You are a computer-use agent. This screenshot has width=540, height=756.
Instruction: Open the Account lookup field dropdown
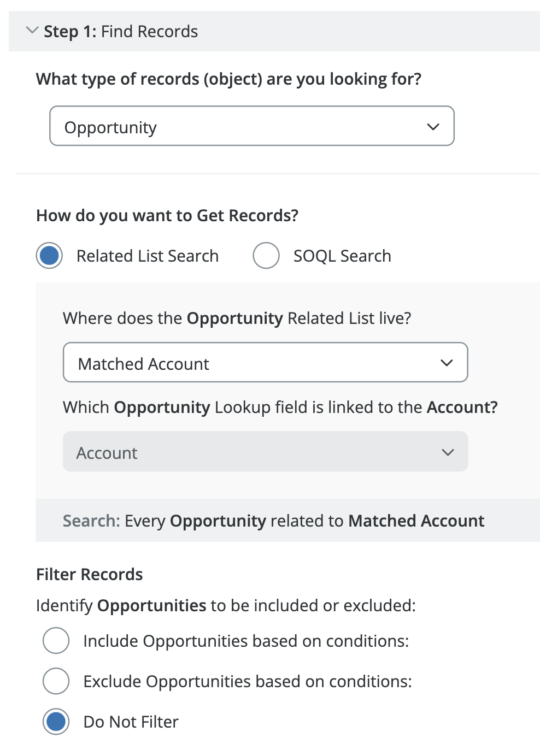[x=265, y=452]
